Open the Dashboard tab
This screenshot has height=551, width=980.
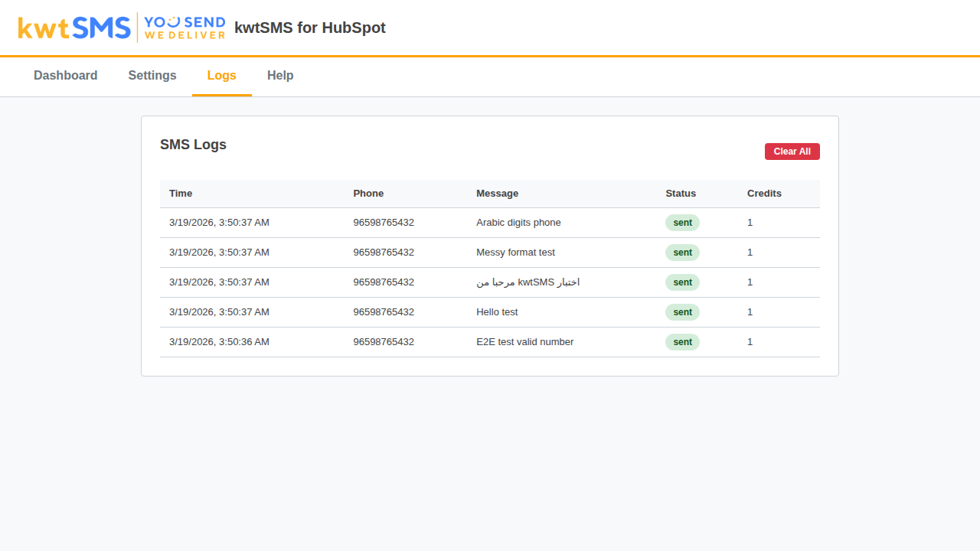pyautogui.click(x=66, y=76)
